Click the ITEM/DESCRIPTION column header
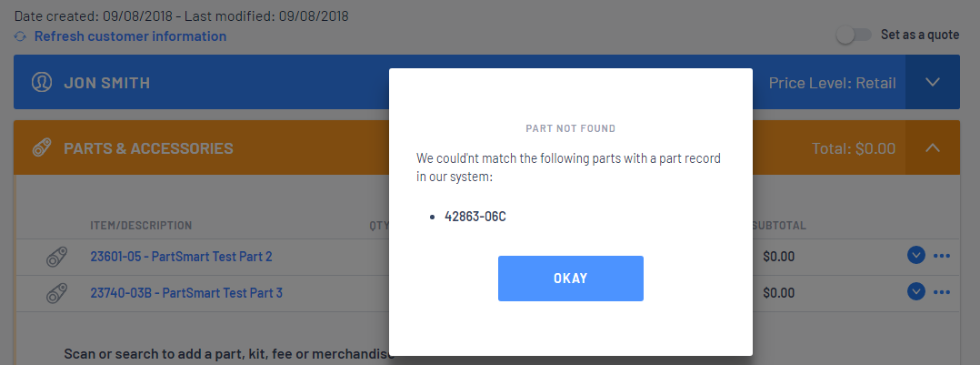This screenshot has height=365, width=980. point(141,226)
